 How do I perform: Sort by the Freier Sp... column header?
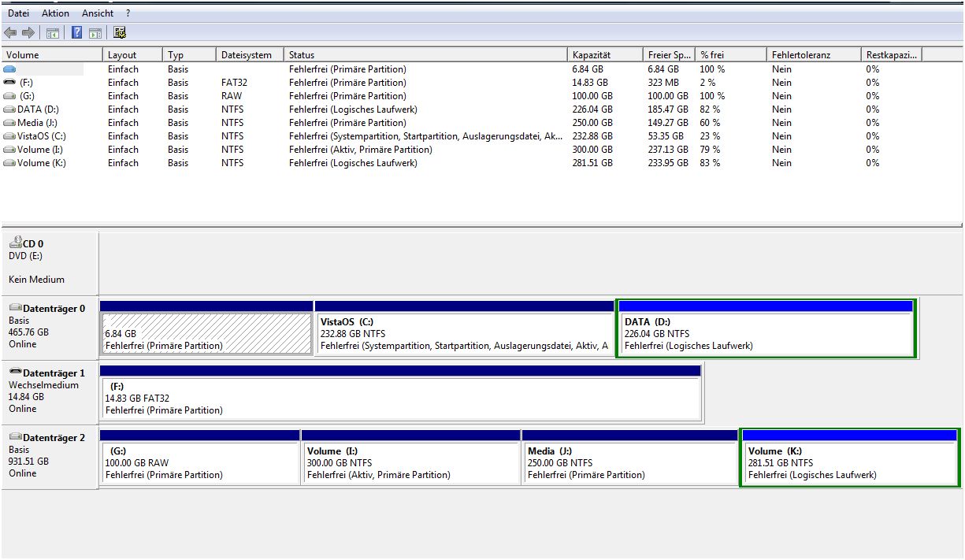coord(669,55)
